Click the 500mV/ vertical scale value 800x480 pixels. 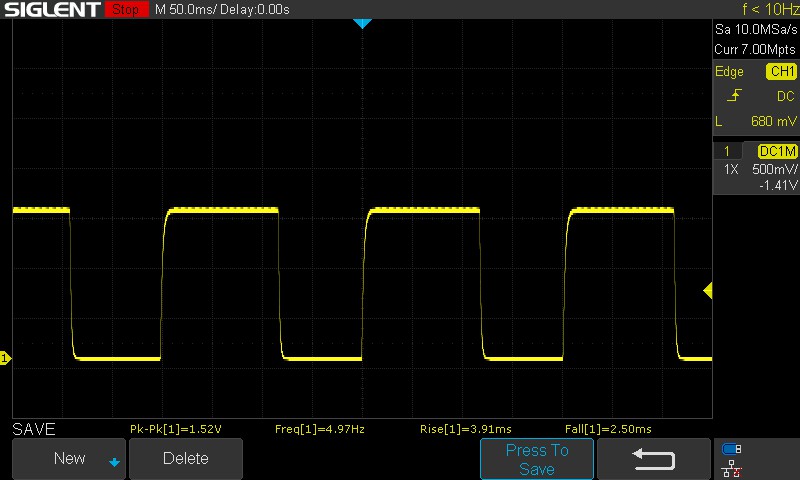[774, 169]
